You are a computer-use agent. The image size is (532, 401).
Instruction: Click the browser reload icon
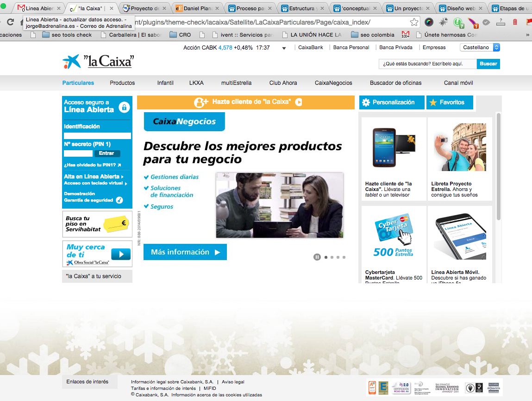[11, 22]
